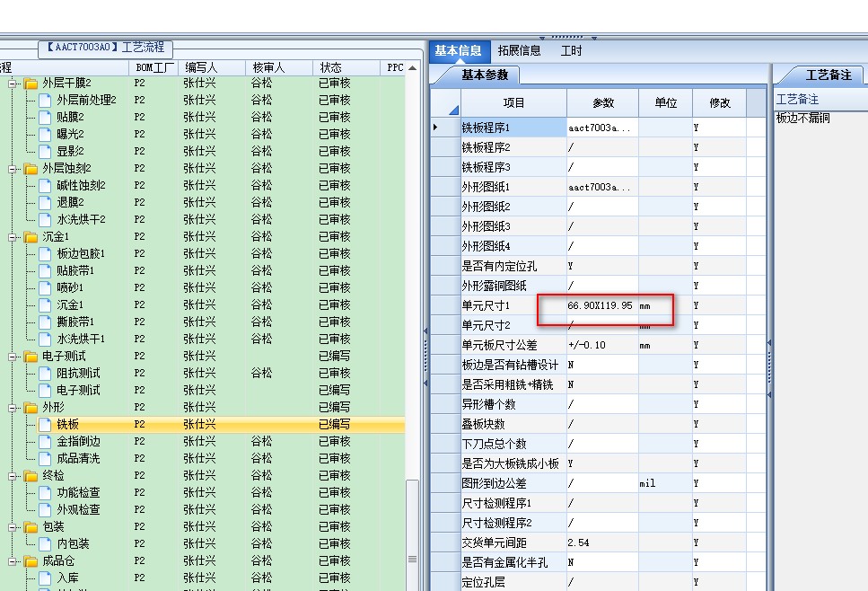
Task: Click the document icon of 铣板
Action: click(46, 425)
